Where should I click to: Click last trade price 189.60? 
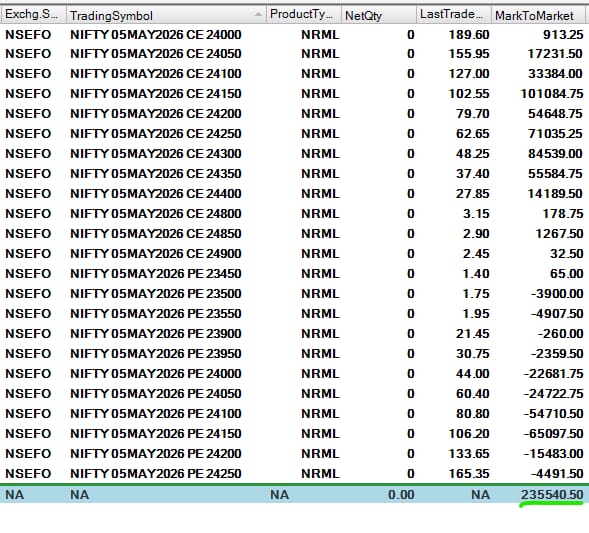(469, 35)
